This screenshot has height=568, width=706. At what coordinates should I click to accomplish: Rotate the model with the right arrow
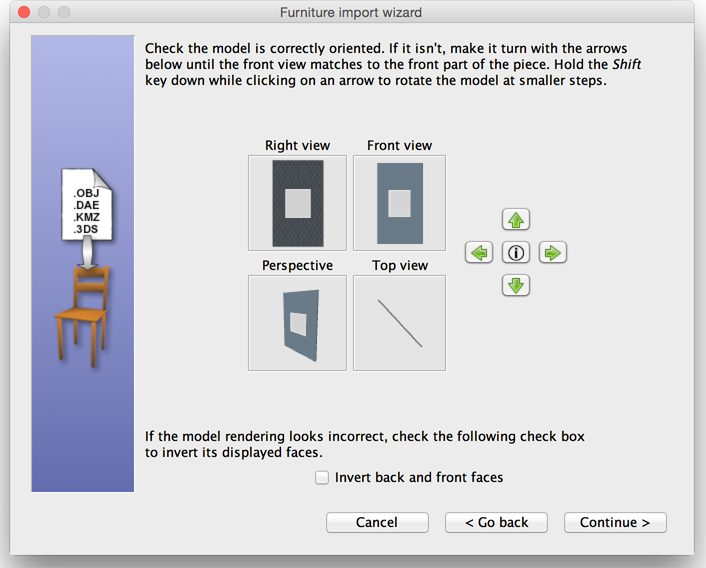(x=553, y=253)
